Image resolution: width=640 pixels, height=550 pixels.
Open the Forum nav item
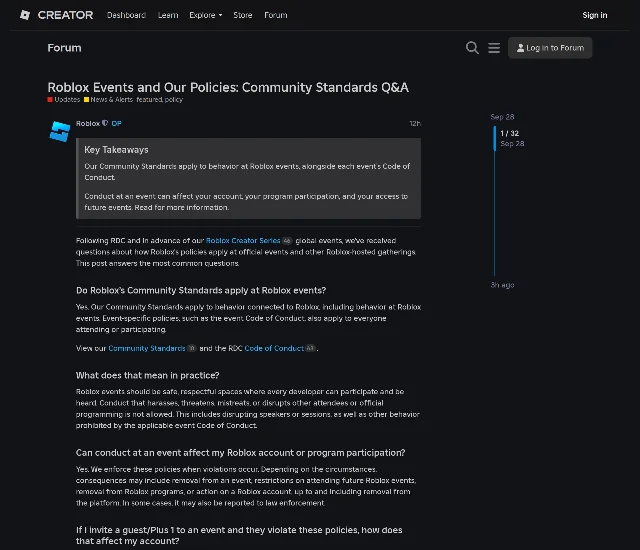coord(276,15)
